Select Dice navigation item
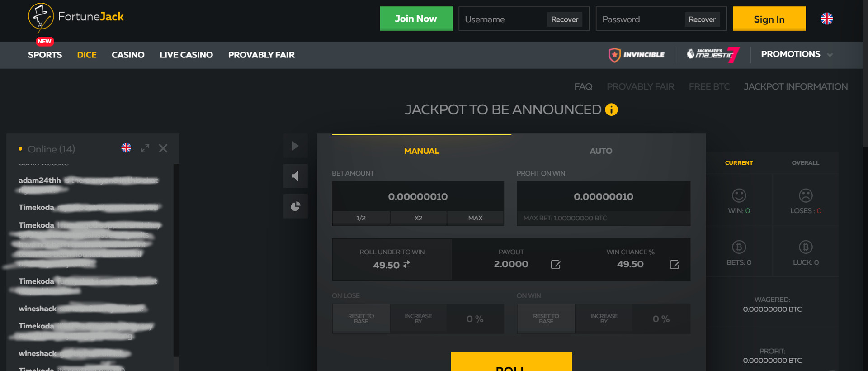This screenshot has height=371, width=868. tap(87, 55)
